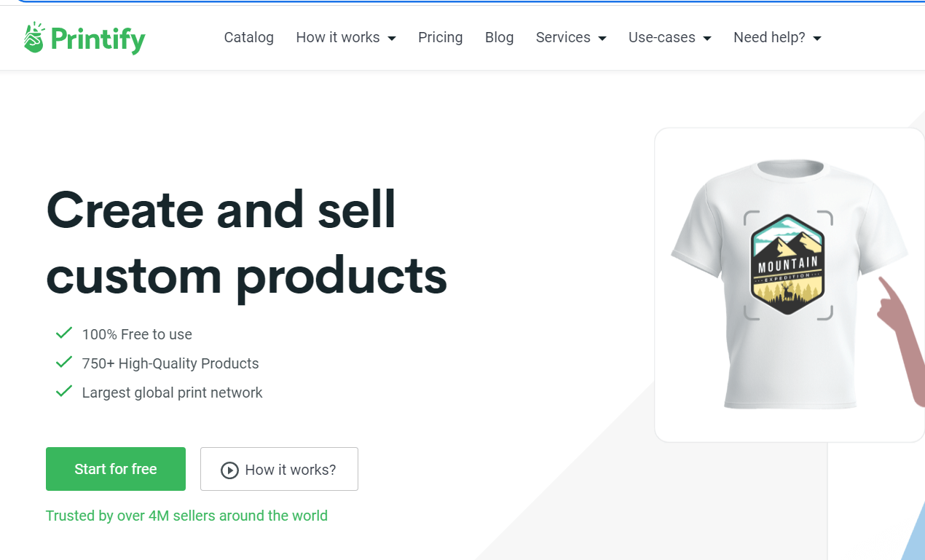925x560 pixels.
Task: Click the play icon in How it works button
Action: coord(229,470)
